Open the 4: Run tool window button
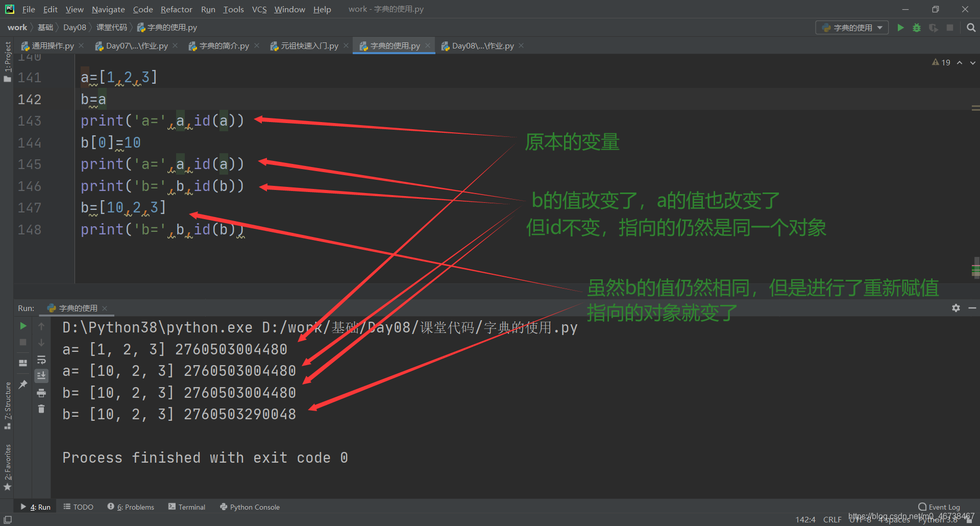 [x=36, y=507]
